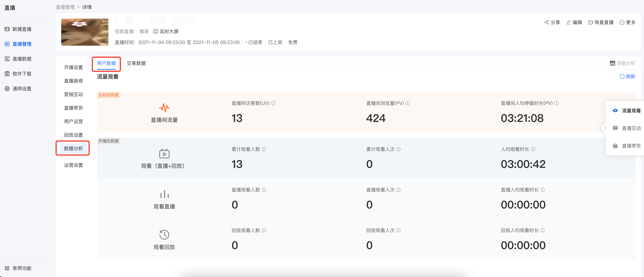Collapse the right floating anchor panel arrow
Viewport: 644px width, 277px height.
[605, 128]
